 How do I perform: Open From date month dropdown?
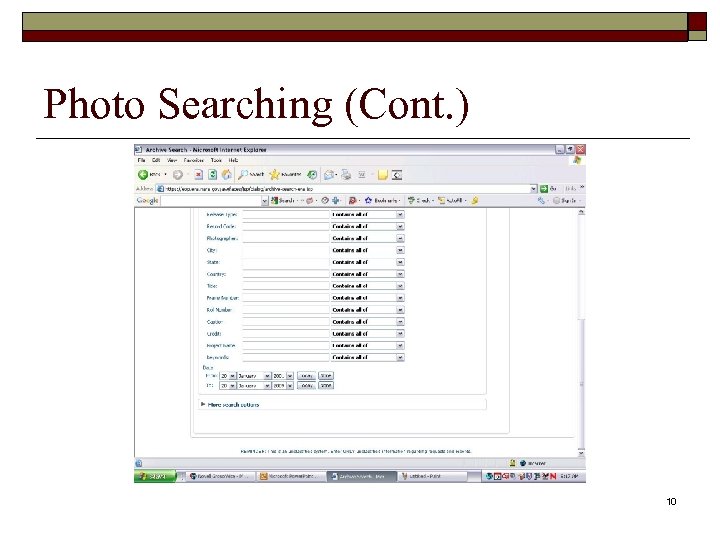click(x=254, y=376)
